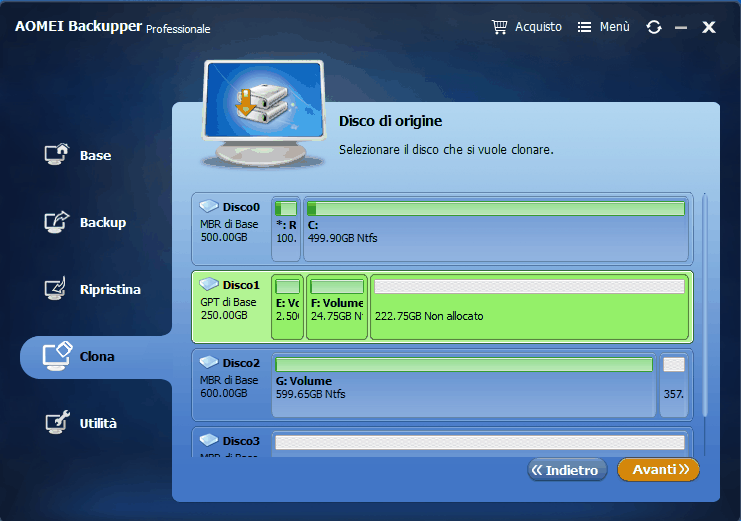Open the Acquisto shopping cart
This screenshot has width=741, height=521.
(527, 27)
